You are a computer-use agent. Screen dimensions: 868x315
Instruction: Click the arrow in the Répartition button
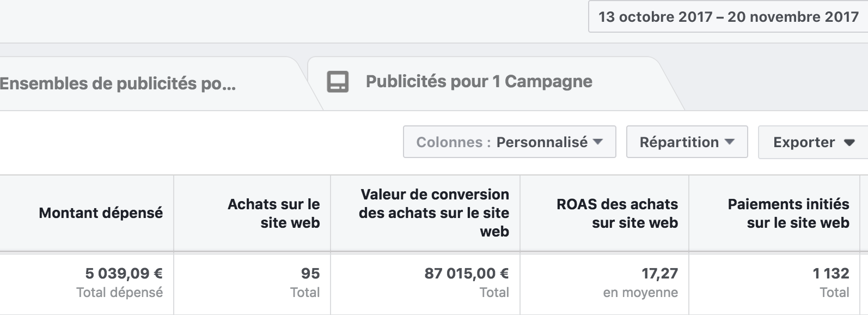tap(730, 142)
